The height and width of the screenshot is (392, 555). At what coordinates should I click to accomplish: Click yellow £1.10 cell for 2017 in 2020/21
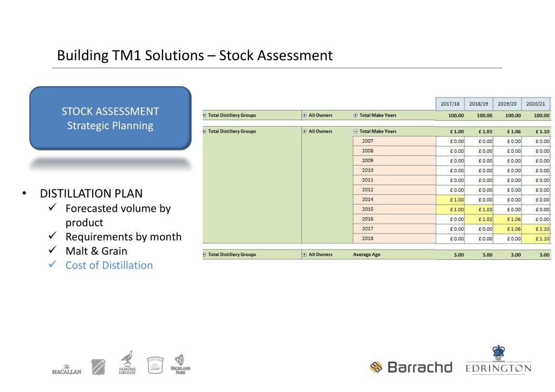[536, 228]
